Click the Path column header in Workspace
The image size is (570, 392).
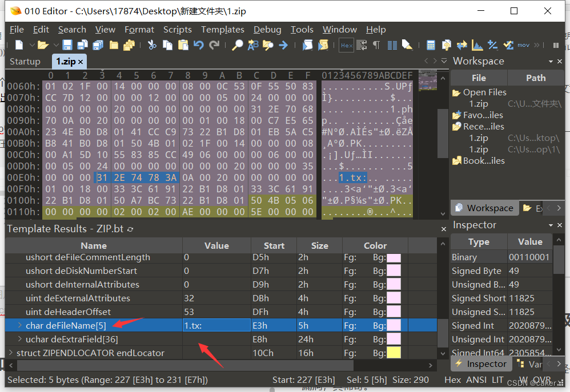(x=536, y=78)
